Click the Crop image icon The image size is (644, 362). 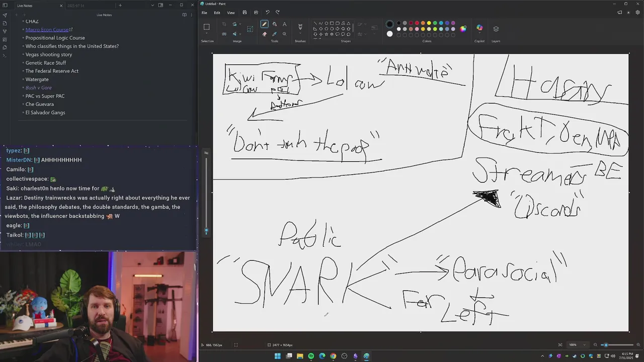(224, 24)
